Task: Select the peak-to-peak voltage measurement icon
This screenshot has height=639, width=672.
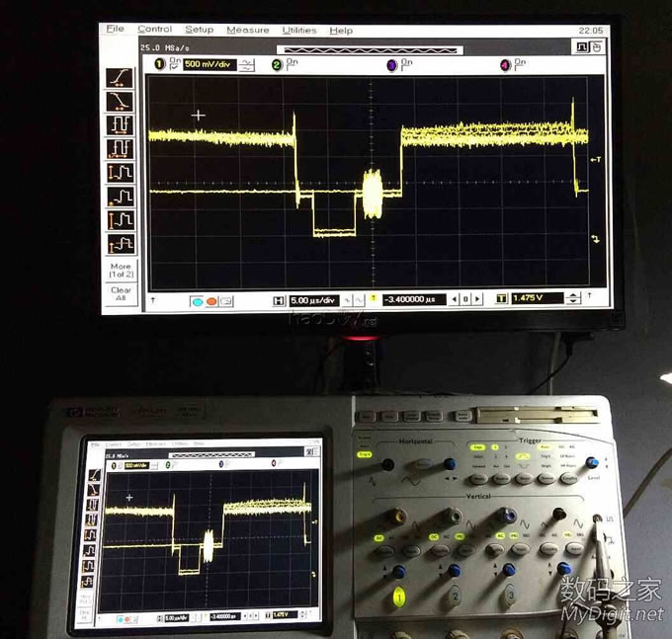Action: click(x=121, y=172)
